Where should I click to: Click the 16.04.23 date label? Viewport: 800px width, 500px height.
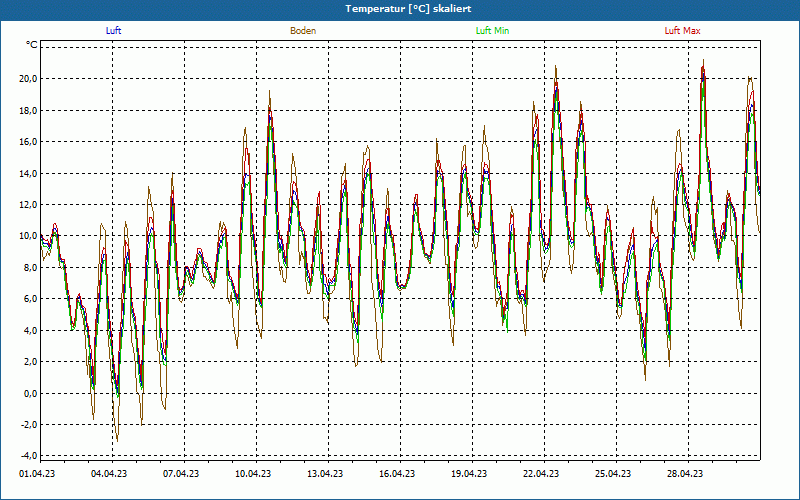397,474
